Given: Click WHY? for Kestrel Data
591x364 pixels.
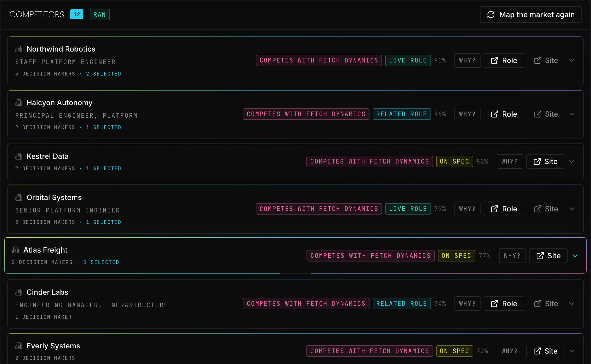Looking at the screenshot, I should point(510,161).
